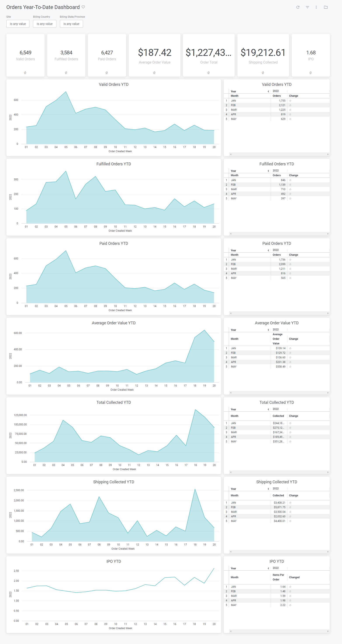Collapse the Year pivot in Paid Orders YTD table
342x644 pixels.
(268, 250)
